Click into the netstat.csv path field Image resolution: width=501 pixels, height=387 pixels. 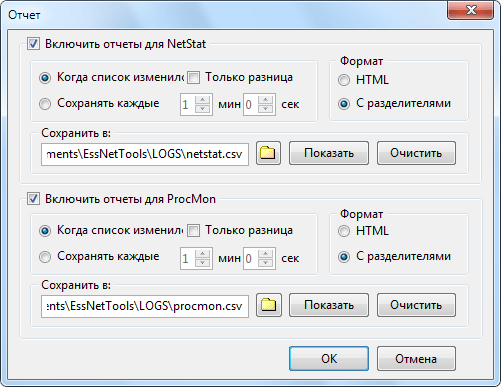click(x=145, y=154)
